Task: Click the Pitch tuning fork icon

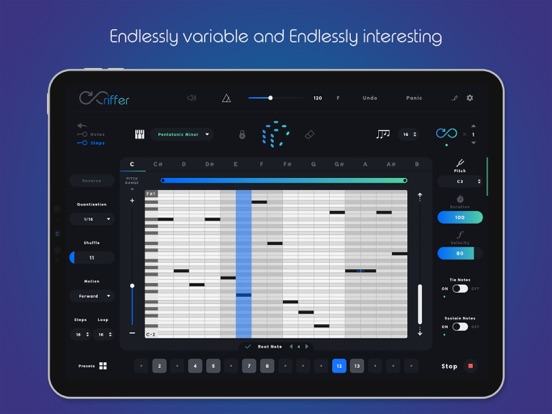Action: pyautogui.click(x=460, y=163)
